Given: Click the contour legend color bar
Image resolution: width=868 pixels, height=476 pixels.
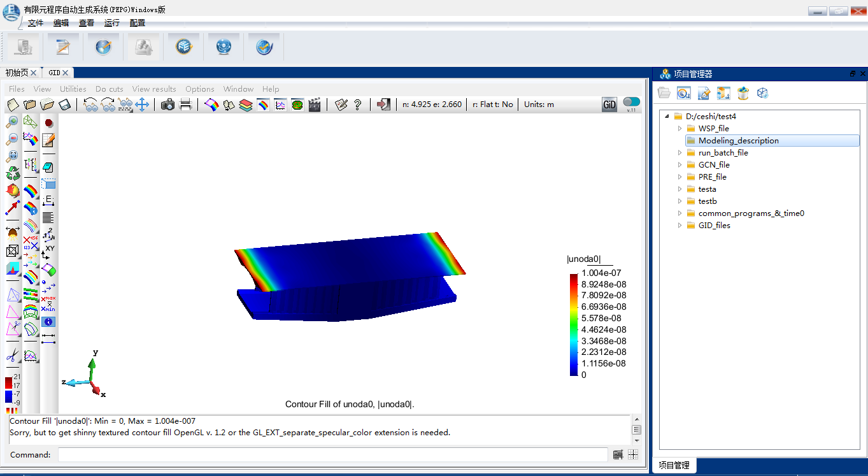Looking at the screenshot, I should [x=574, y=324].
